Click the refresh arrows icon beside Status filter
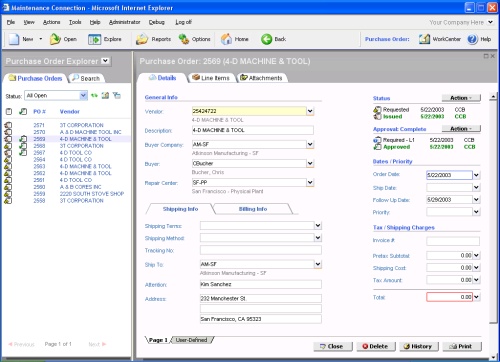This screenshot has height=362, width=500. click(x=95, y=96)
